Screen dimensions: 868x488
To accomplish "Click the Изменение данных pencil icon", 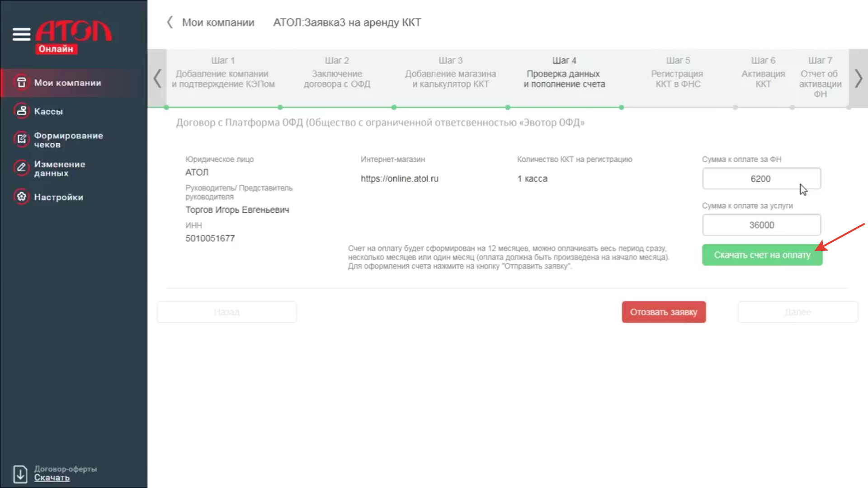I will pos(21,168).
